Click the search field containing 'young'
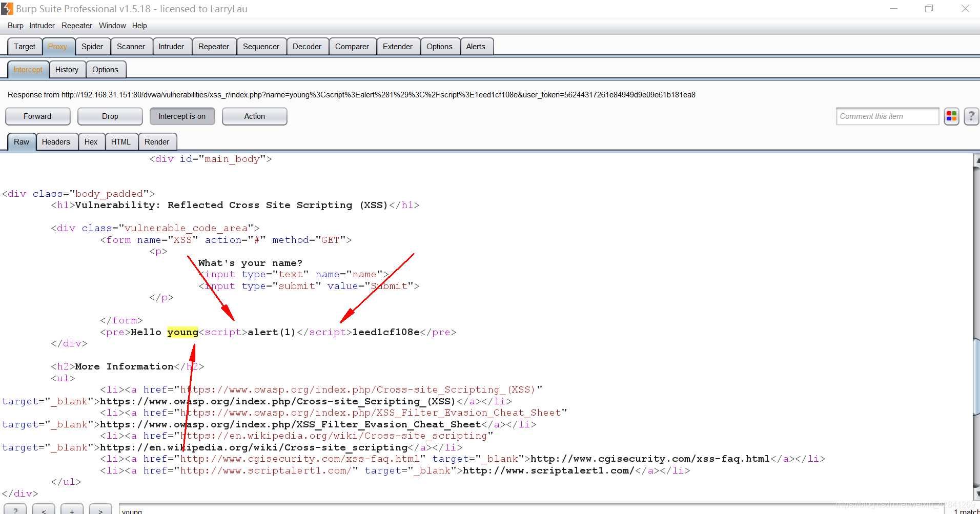Viewport: 980px width, 514px height. (x=531, y=510)
